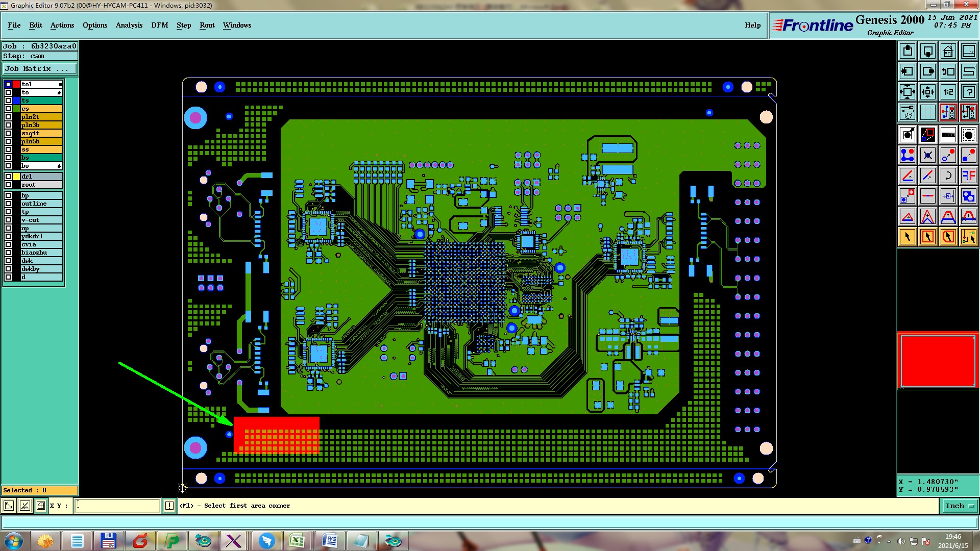Click the delete feature X icon
This screenshot has width=980, height=551.
pos(927,155)
